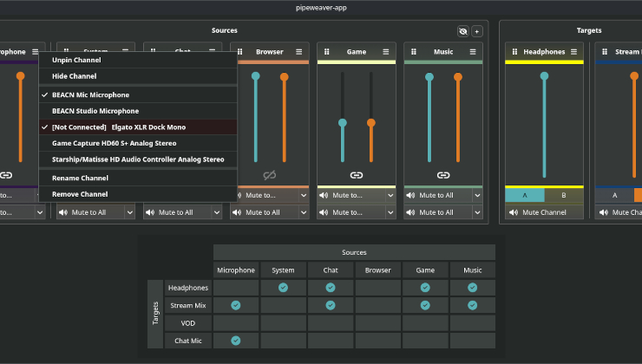
Task: Click speaker icon on Game top Mute to
Action: (x=324, y=196)
